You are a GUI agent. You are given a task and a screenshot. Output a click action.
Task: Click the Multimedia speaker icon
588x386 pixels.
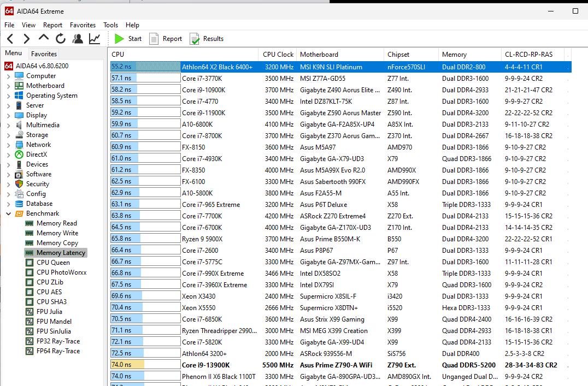pyautogui.click(x=19, y=125)
